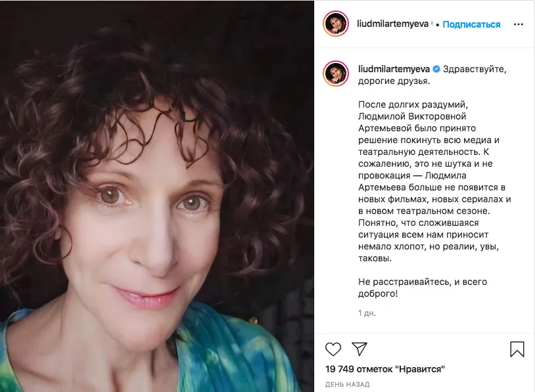Follow the account via Подписаться
The width and height of the screenshot is (535, 392).
pos(471,24)
